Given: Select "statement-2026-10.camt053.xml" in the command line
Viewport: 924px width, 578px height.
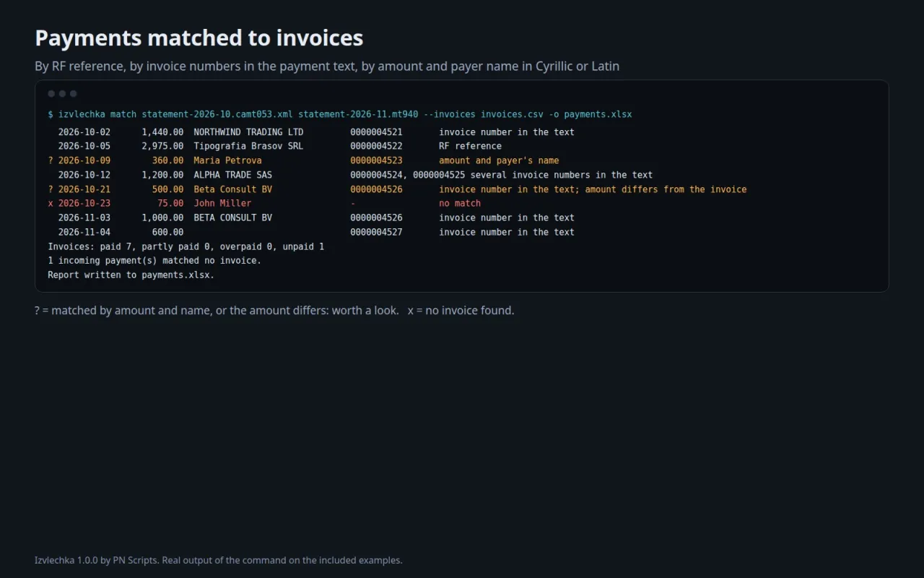Looking at the screenshot, I should [x=217, y=114].
